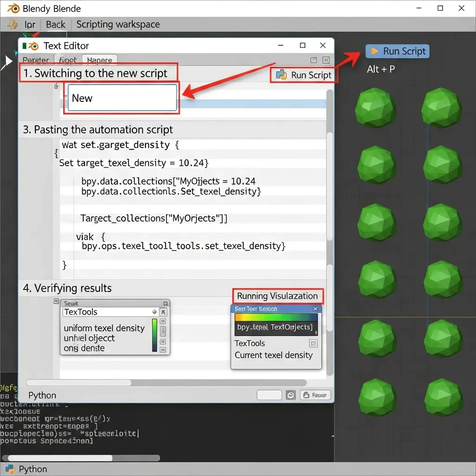This screenshot has width=476, height=476.
Task: Click the texel density color gradient bar
Action: point(276,317)
